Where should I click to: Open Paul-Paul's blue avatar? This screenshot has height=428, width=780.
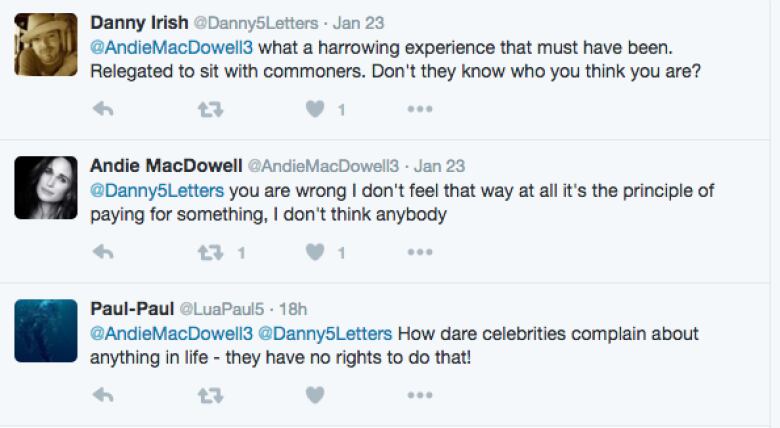click(x=46, y=330)
